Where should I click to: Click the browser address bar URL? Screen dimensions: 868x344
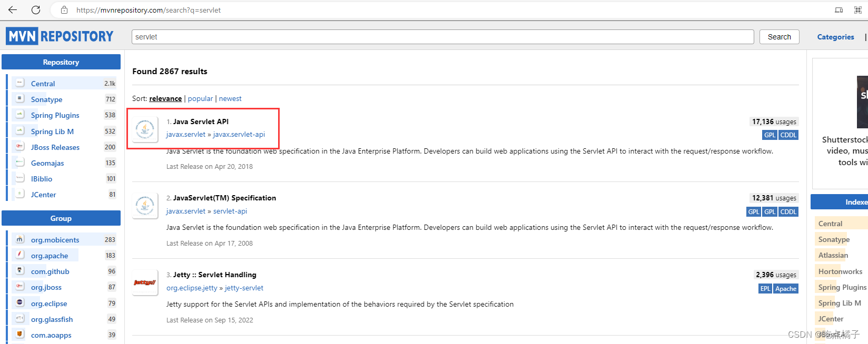coord(149,10)
